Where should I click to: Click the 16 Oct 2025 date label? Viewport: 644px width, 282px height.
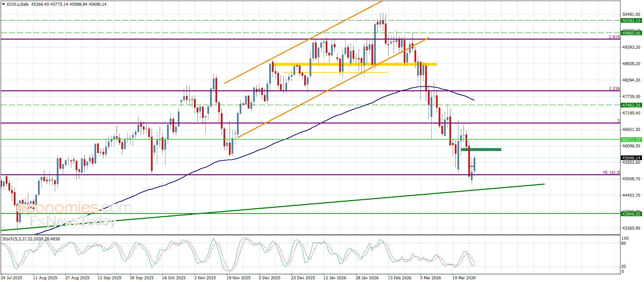coord(174,278)
